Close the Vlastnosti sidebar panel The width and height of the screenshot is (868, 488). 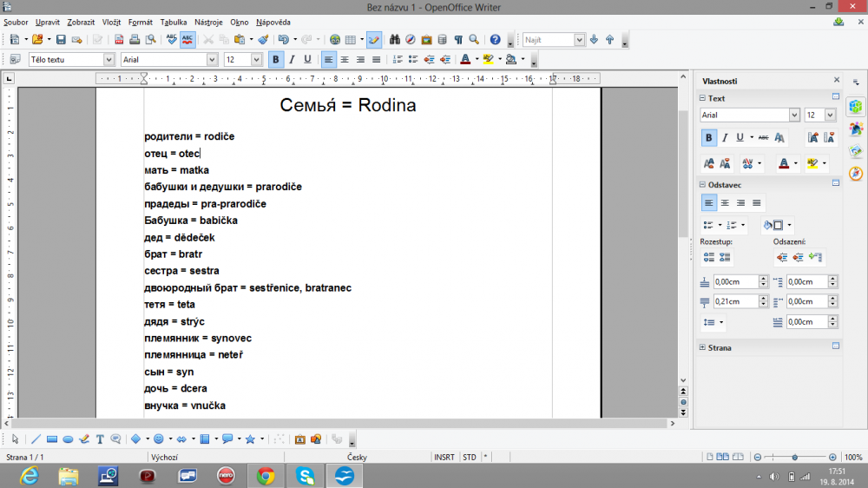pyautogui.click(x=837, y=80)
